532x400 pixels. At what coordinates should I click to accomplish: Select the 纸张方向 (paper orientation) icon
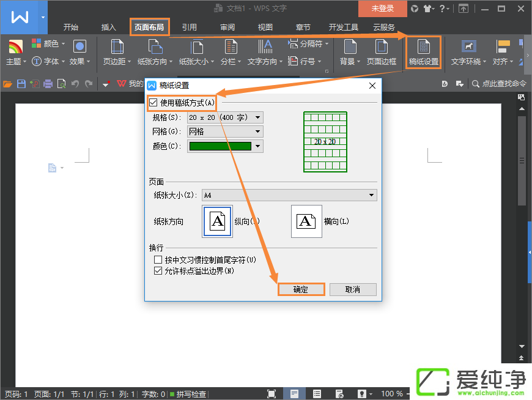(154, 52)
